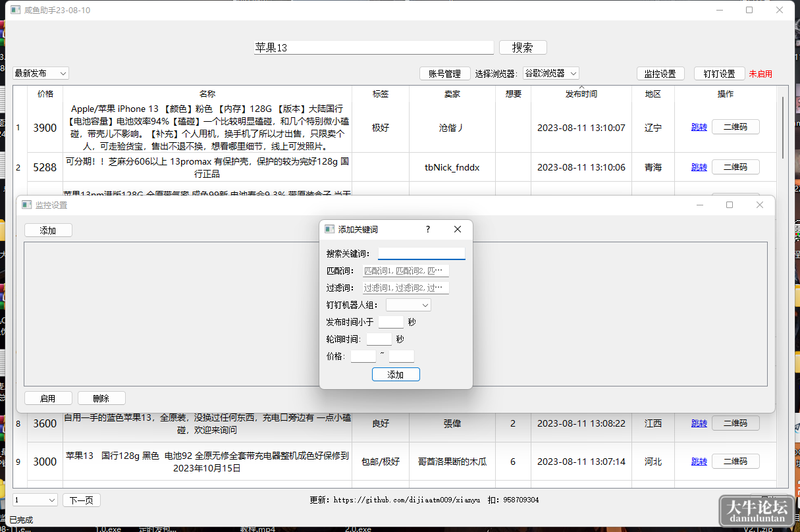The width and height of the screenshot is (800, 532).
Task: Select seller cell tbNick_fnddx
Action: pyautogui.click(x=452, y=167)
